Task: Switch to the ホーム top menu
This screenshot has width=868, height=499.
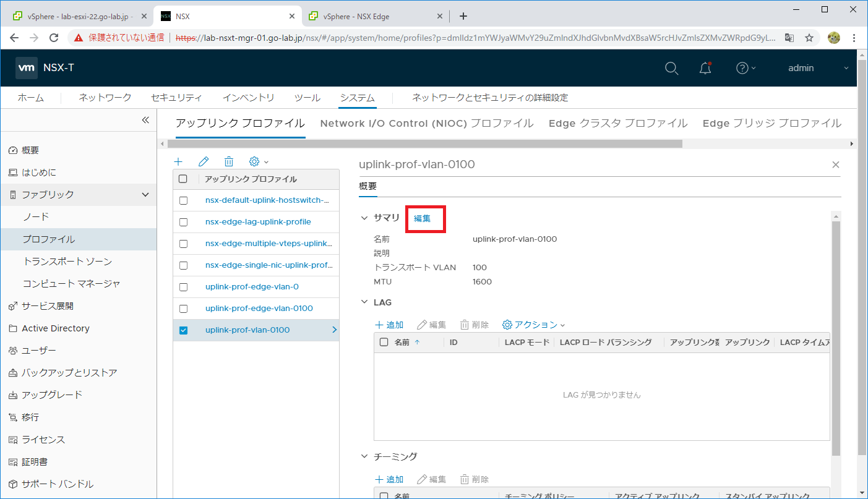Action: point(30,98)
